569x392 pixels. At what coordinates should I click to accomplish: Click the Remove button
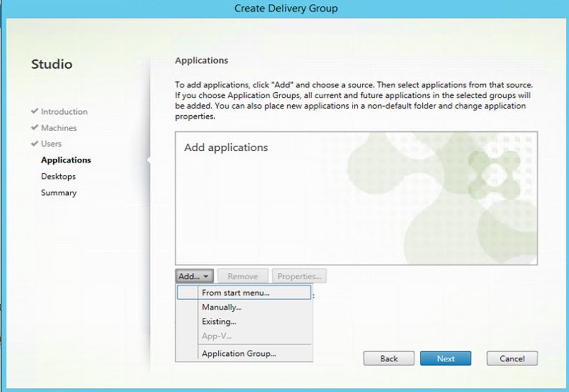[x=242, y=276]
